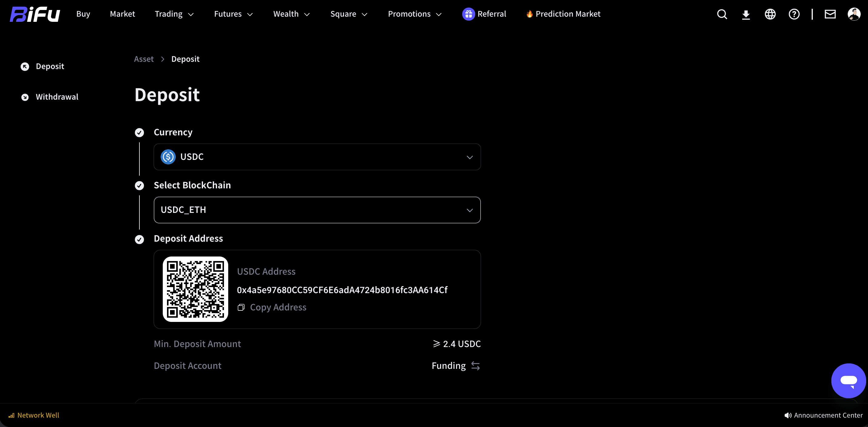The width and height of the screenshot is (868, 427).
Task: Open the Buy menu item
Action: point(83,14)
